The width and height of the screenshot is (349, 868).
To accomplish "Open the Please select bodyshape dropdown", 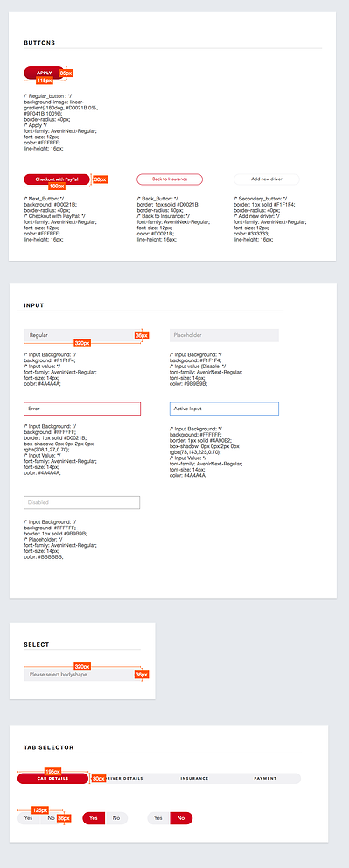I will pyautogui.click(x=82, y=675).
